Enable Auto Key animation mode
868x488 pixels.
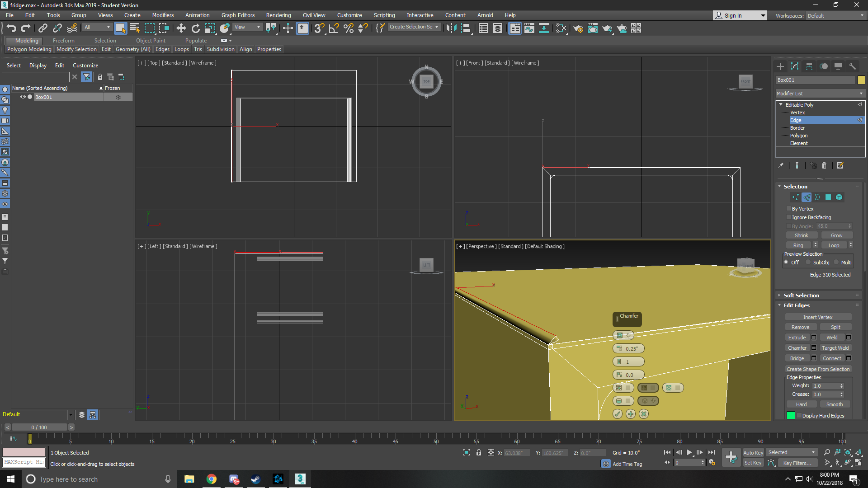[753, 452]
